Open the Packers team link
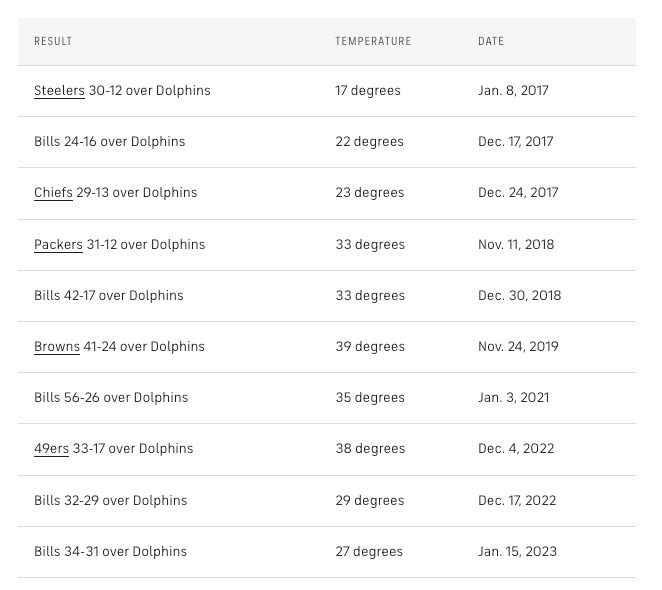Screen dimensions: 662x590 [58, 244]
